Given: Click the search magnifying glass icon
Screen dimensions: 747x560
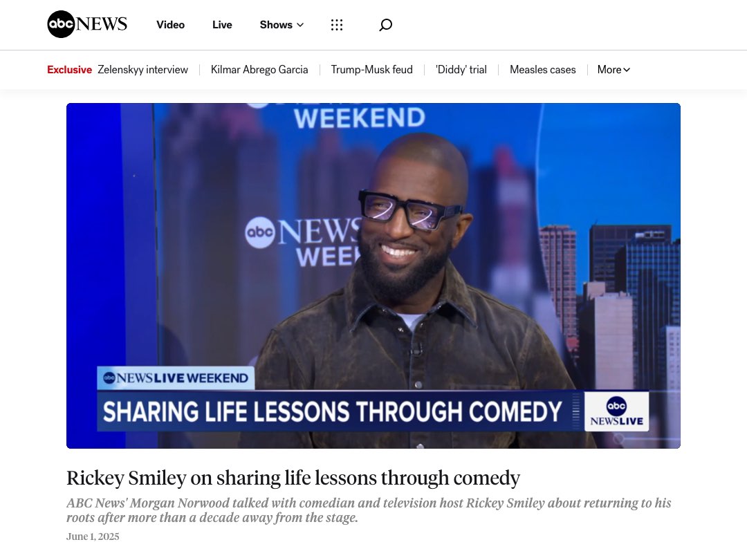Looking at the screenshot, I should [x=386, y=25].
